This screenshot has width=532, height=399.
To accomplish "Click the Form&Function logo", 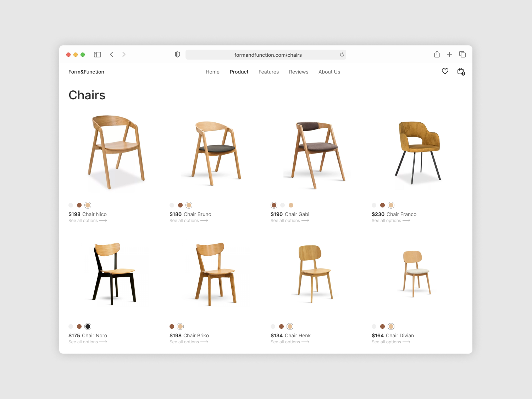I will click(86, 72).
